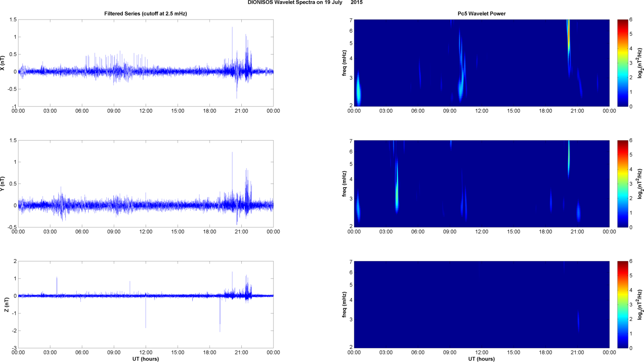644x362 pixels.
Task: Click the '7' frequency tick on the bottom spectrogram
Action: [351, 262]
